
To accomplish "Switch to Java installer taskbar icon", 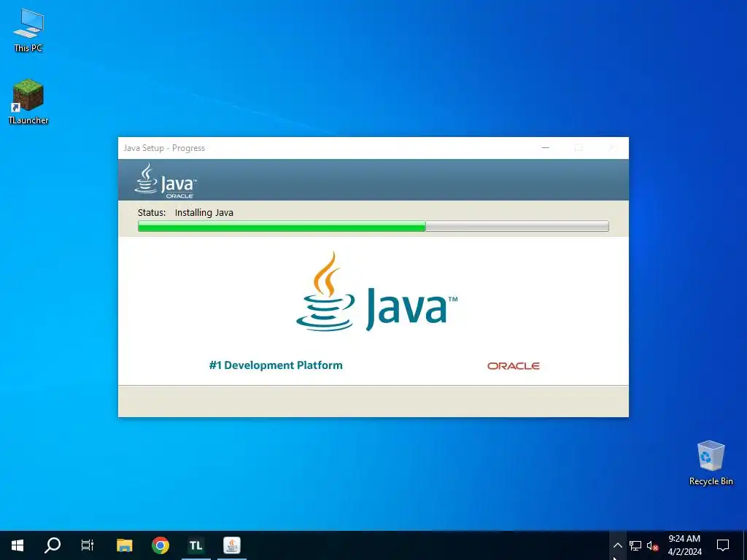I will [x=232, y=545].
